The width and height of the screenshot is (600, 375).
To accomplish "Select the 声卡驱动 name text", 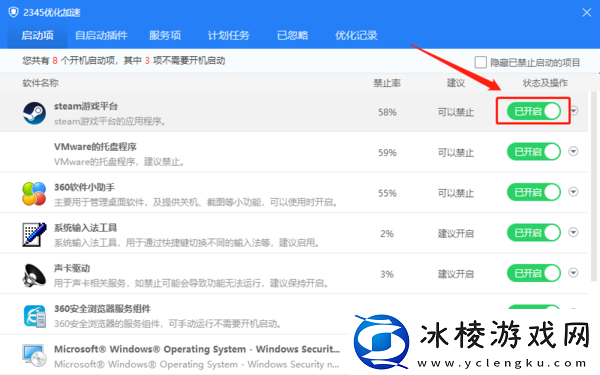I will coord(72,268).
